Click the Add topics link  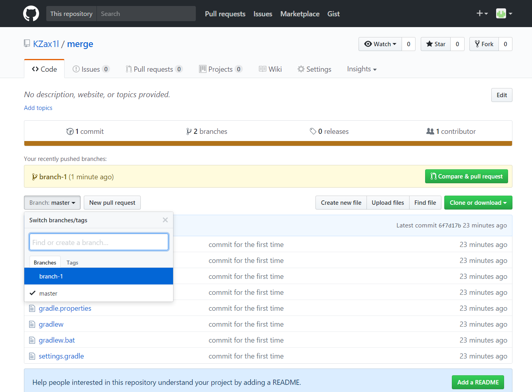(38, 108)
